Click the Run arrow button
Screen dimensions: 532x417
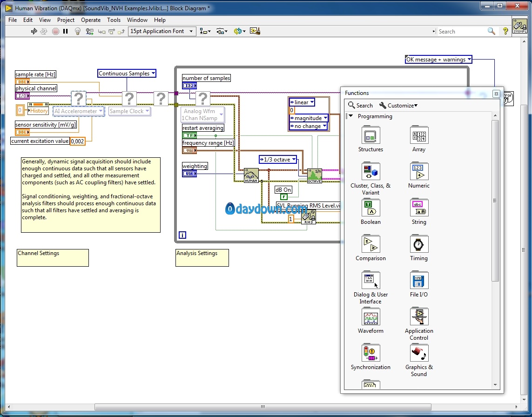pos(34,31)
